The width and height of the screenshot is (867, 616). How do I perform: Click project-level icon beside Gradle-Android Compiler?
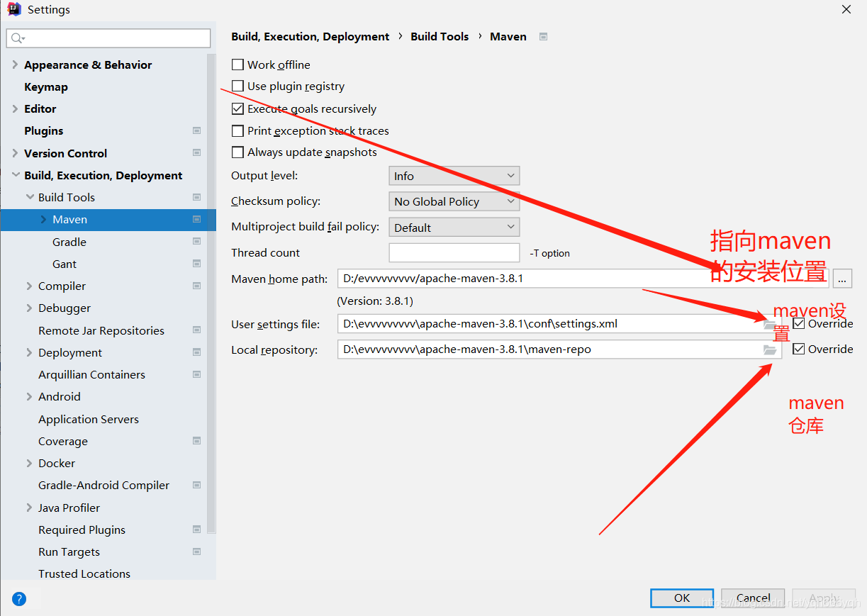196,485
